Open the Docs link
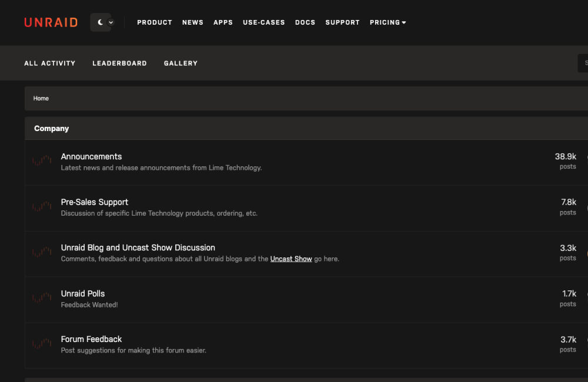The image size is (588, 382). pos(305,22)
